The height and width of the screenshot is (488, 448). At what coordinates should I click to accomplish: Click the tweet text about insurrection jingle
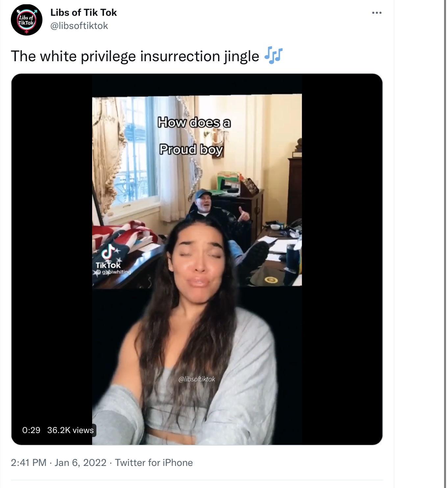pyautogui.click(x=135, y=56)
